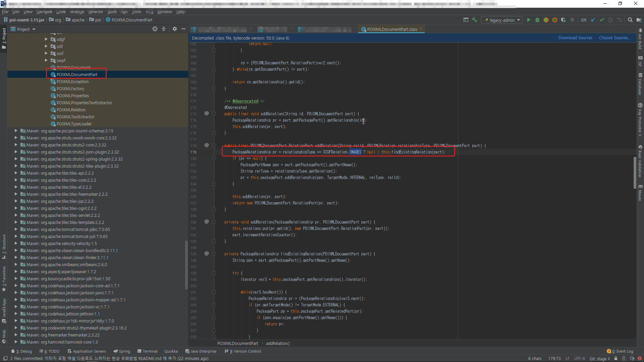The image size is (644, 362).
Task: Click Choose Sources link
Action: tap(615, 38)
